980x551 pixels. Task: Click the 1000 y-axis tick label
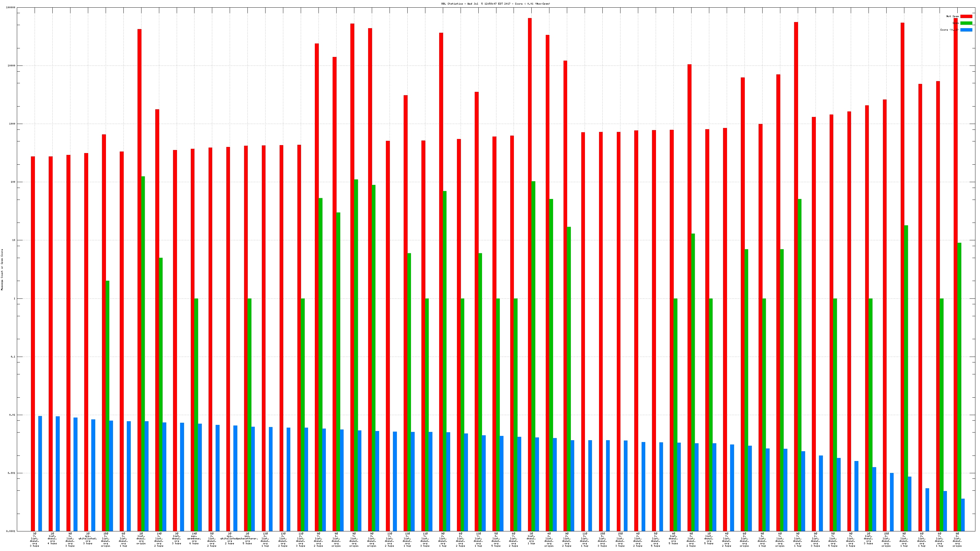[13, 124]
